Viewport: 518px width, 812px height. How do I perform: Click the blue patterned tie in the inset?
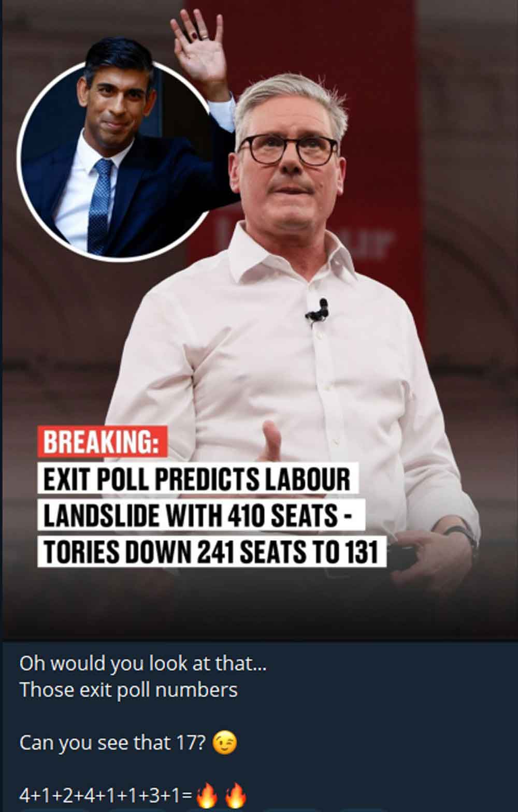pyautogui.click(x=99, y=206)
